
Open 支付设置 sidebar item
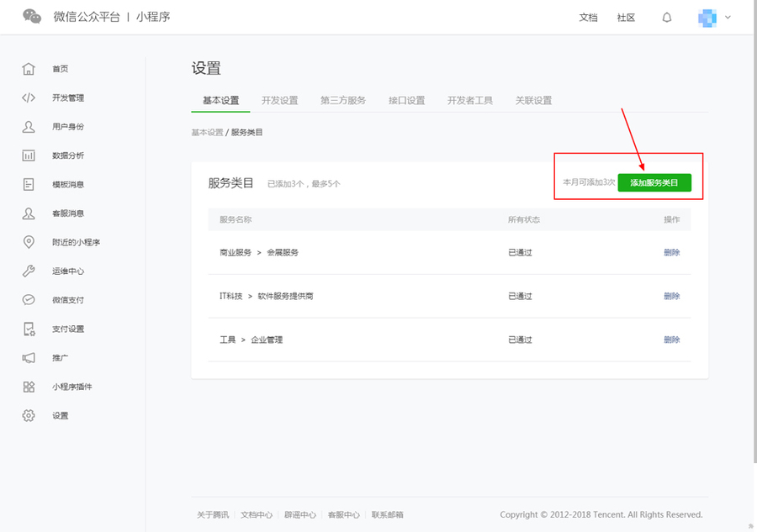click(68, 329)
